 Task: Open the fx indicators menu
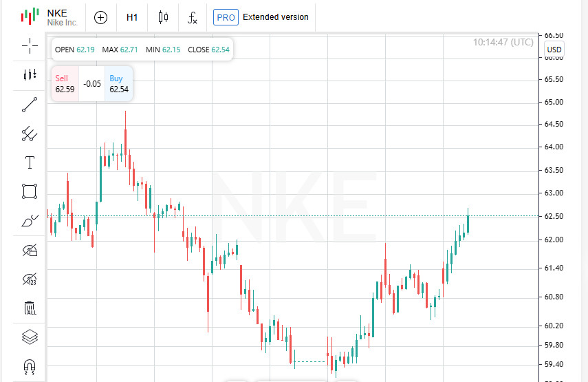tap(193, 17)
